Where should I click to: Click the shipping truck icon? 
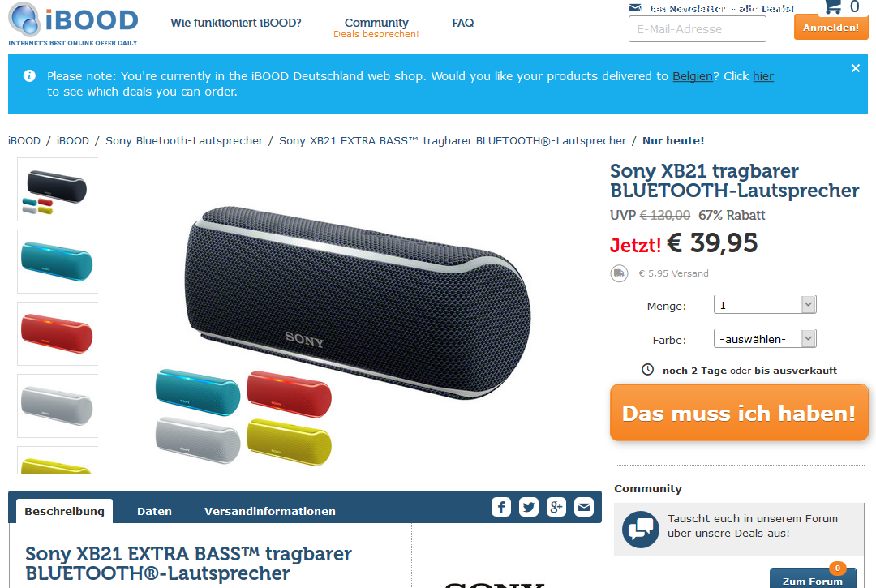[619, 273]
